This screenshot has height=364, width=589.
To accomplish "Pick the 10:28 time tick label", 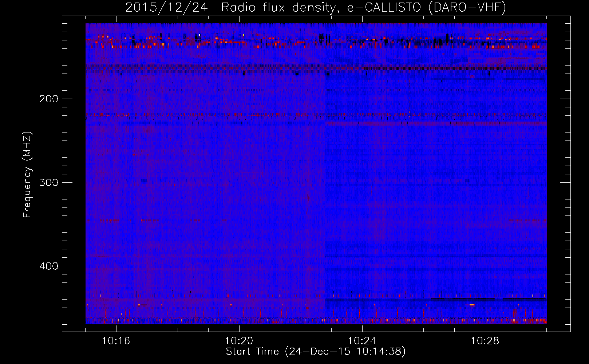I will [x=485, y=341].
